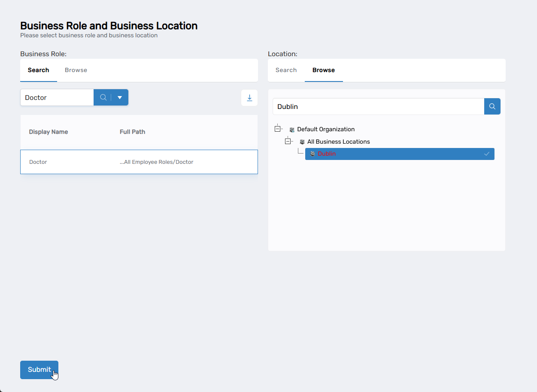Click the Location search magnifier button
This screenshot has width=537, height=392.
[x=492, y=106]
